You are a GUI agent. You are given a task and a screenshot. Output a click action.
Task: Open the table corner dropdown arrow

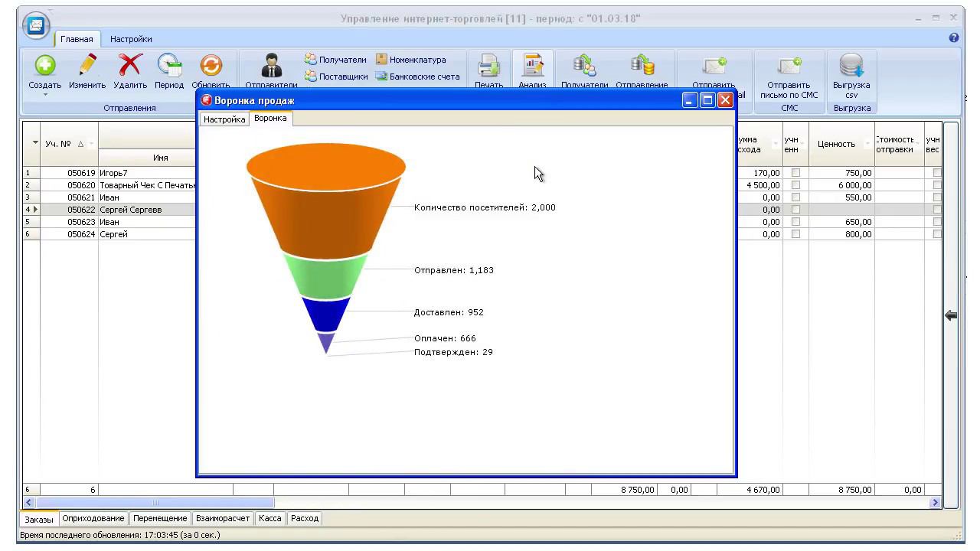click(35, 143)
